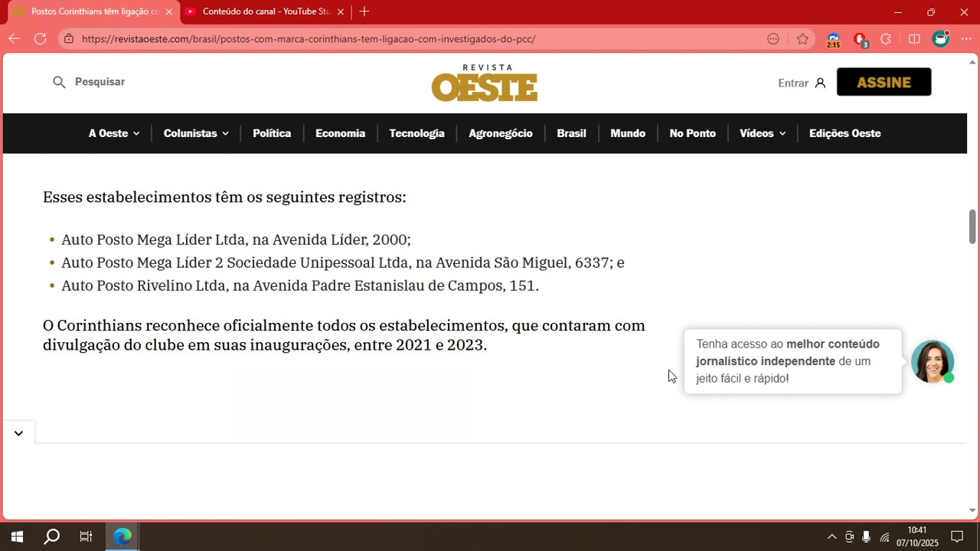
Task: Open the ellipsis options icon in address bar
Action: [x=773, y=39]
